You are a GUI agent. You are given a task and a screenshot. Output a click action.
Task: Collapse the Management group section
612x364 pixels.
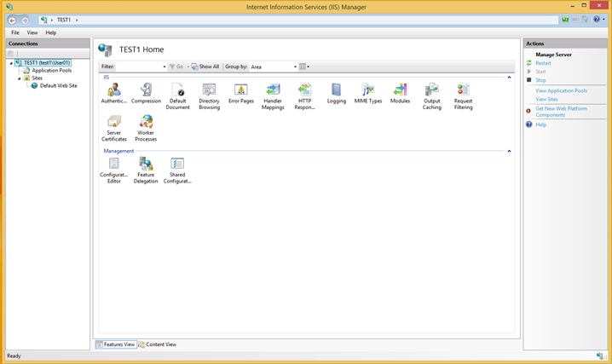[x=509, y=151]
